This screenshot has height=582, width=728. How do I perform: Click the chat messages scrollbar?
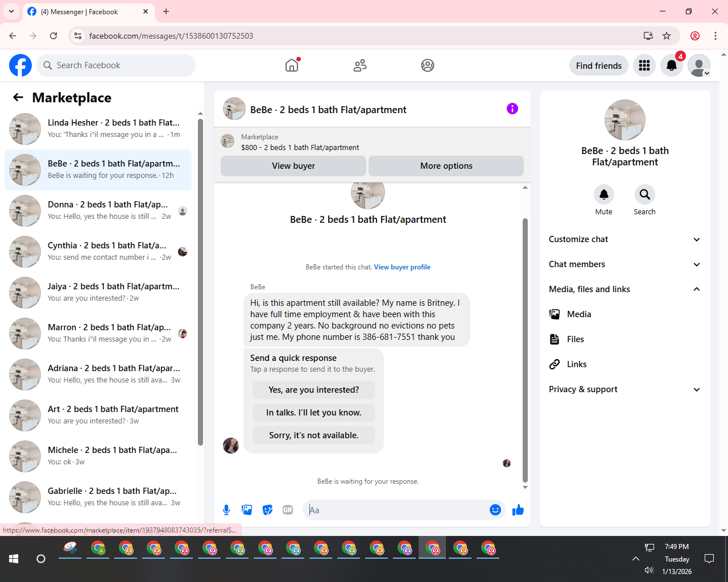click(x=525, y=350)
